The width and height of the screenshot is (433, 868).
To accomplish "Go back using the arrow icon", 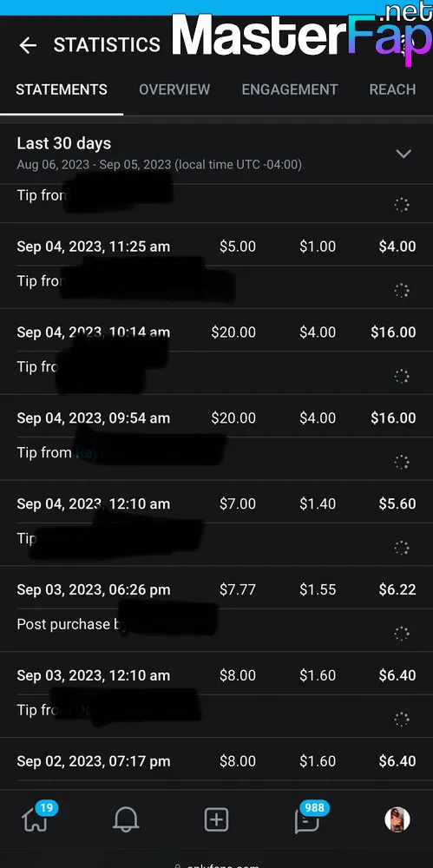I will click(28, 45).
